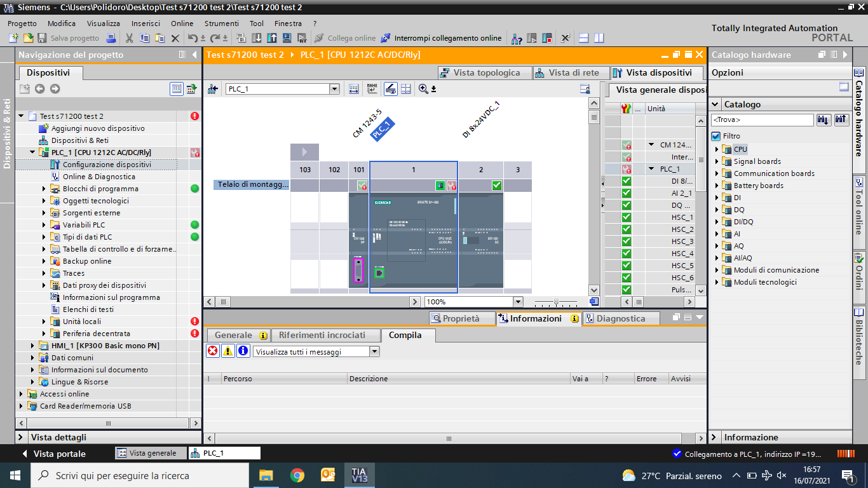Toggle project tree overview display button
868x488 pixels.
[177, 89]
